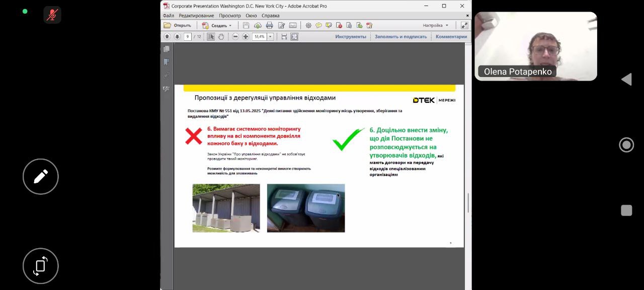Open the Инструменты pane
The width and height of the screenshot is (644, 290).
click(x=351, y=37)
